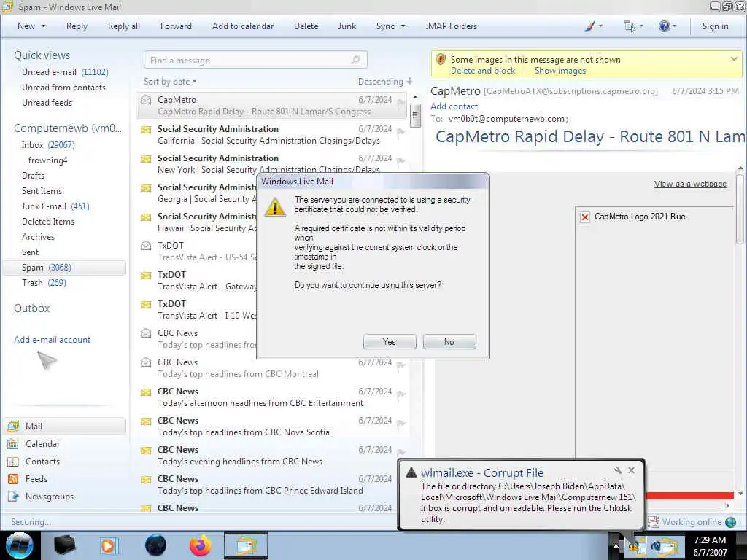The width and height of the screenshot is (747, 560).
Task: Open the Help question mark icon
Action: pos(664,26)
